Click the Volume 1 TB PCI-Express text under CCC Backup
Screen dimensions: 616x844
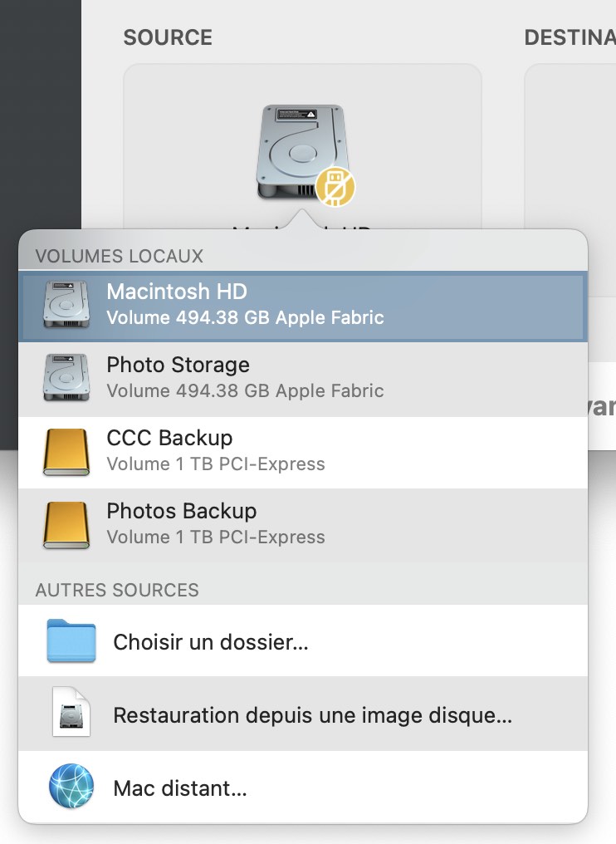pos(216,464)
